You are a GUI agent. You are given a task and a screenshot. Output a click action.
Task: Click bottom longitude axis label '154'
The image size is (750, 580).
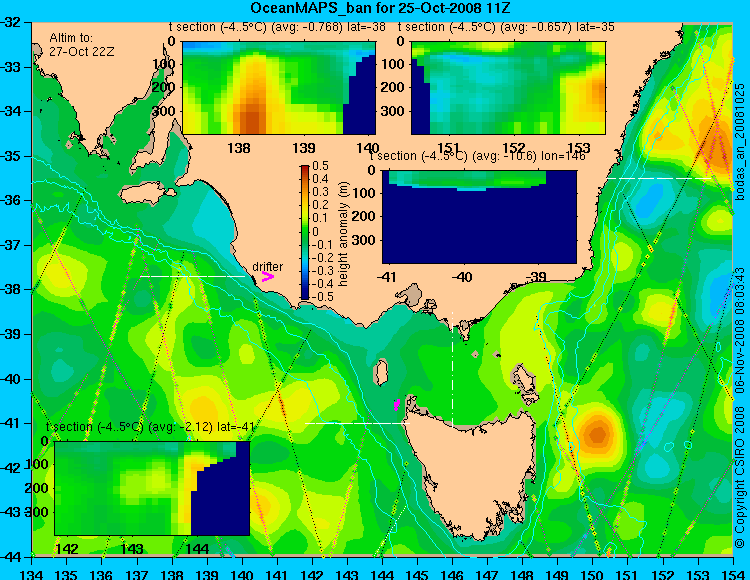tap(733, 574)
